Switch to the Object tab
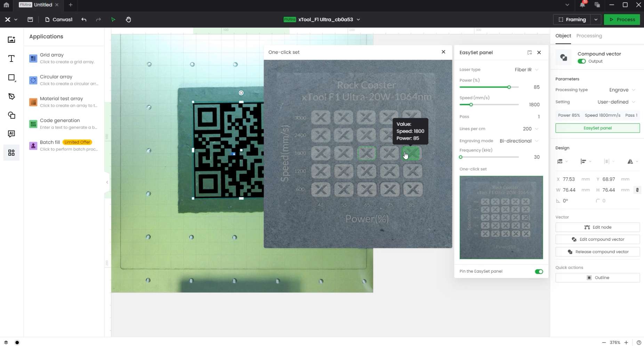The width and height of the screenshot is (644, 346). 563,36
